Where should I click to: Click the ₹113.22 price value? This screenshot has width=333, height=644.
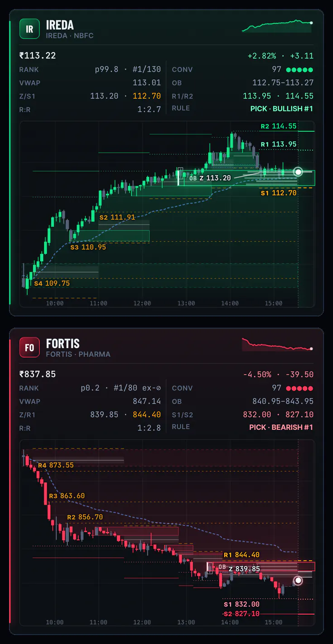[x=38, y=56]
